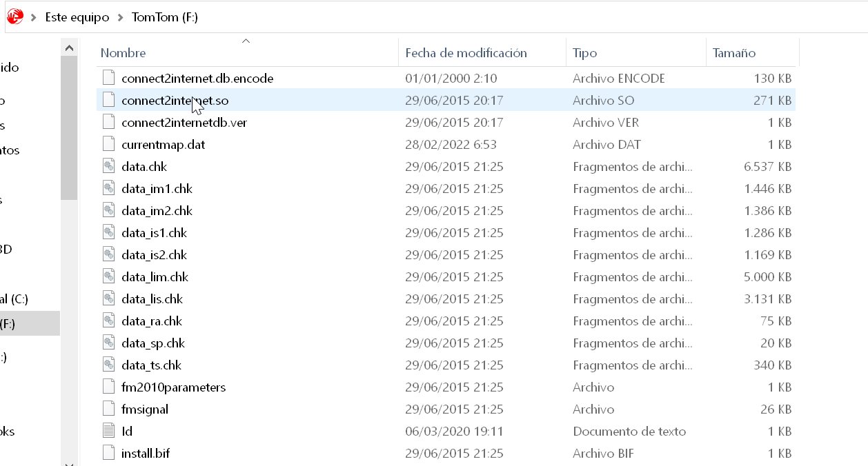Expand the chevron before Este equipo

tap(34, 17)
